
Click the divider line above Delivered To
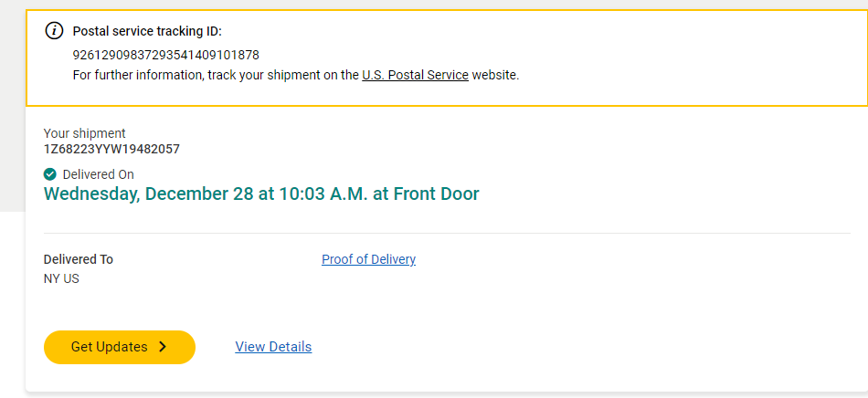click(x=447, y=233)
